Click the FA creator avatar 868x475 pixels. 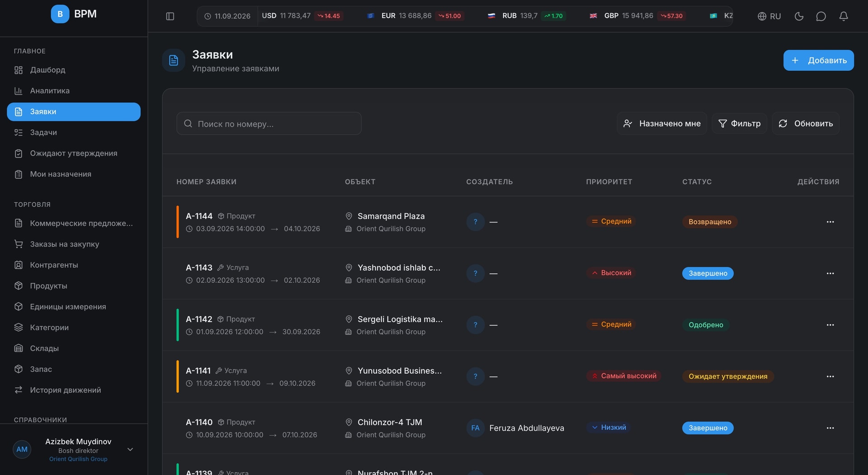point(475,428)
